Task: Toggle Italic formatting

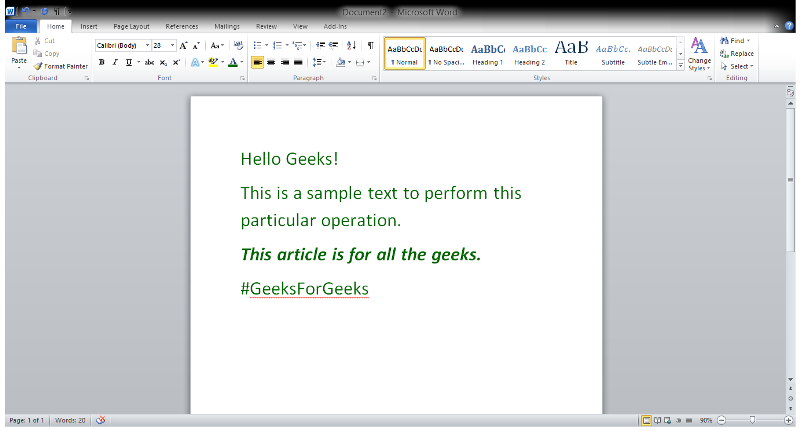Action: [x=115, y=62]
